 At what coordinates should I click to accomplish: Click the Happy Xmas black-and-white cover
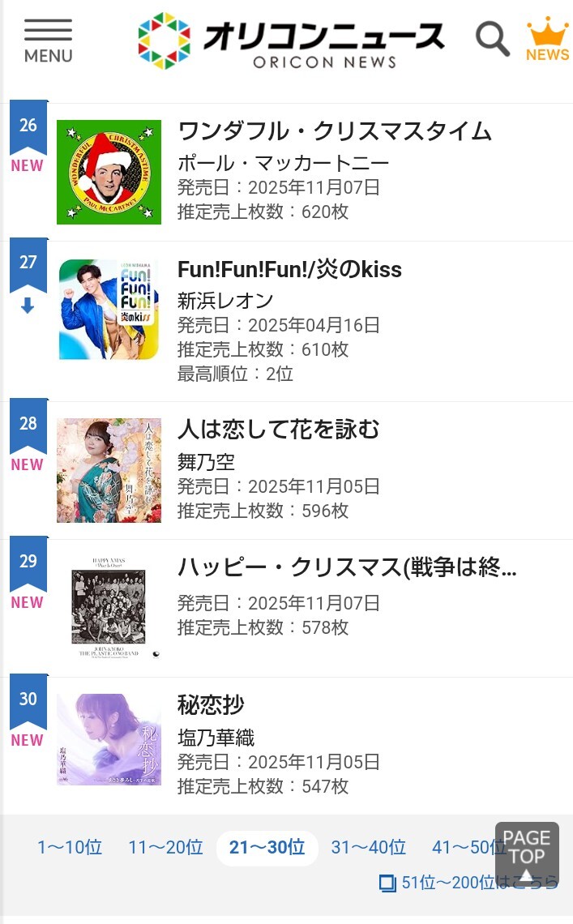(109, 608)
